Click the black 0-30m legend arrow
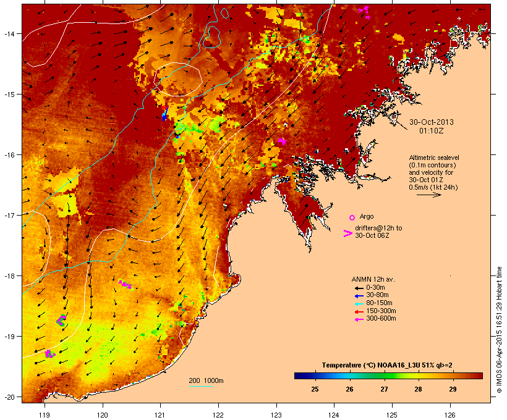This screenshot has height=420, width=507. (359, 288)
